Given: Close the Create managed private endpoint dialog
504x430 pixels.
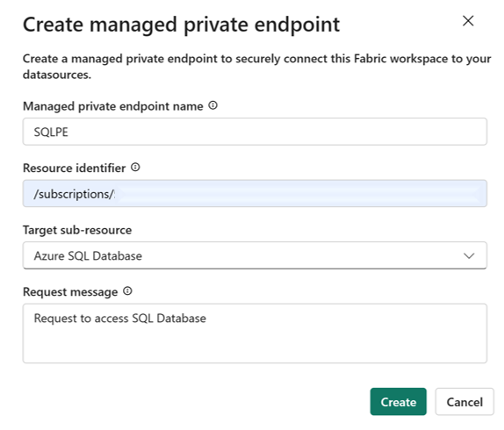Looking at the screenshot, I should click(x=468, y=21).
